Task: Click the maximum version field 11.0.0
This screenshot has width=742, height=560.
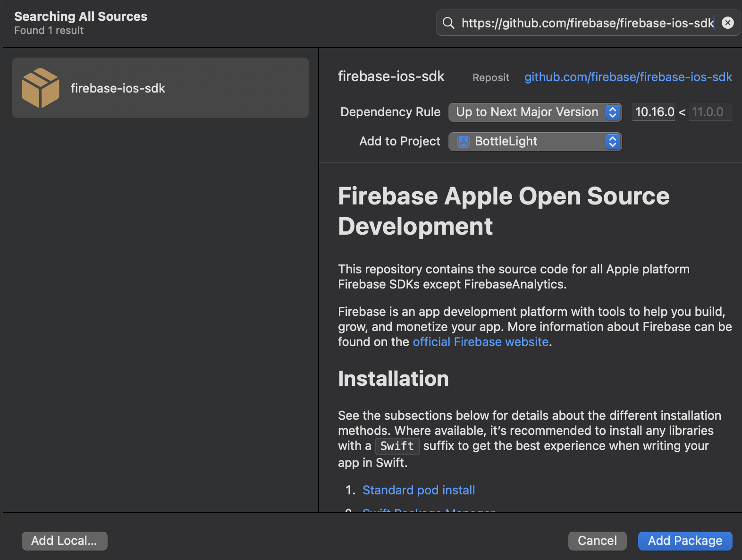Action: (709, 112)
